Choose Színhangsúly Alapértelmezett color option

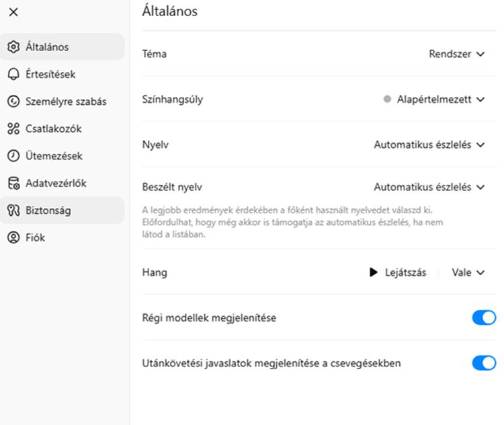pyautogui.click(x=434, y=100)
